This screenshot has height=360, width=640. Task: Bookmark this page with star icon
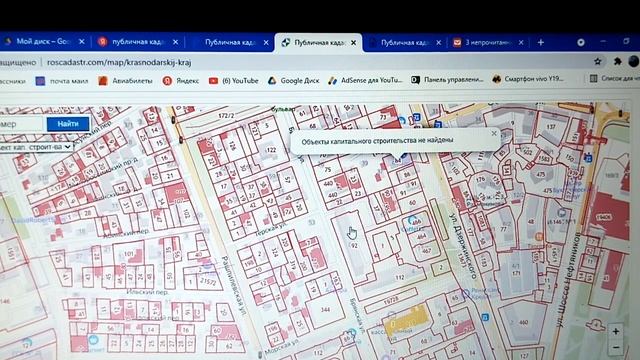tap(598, 62)
